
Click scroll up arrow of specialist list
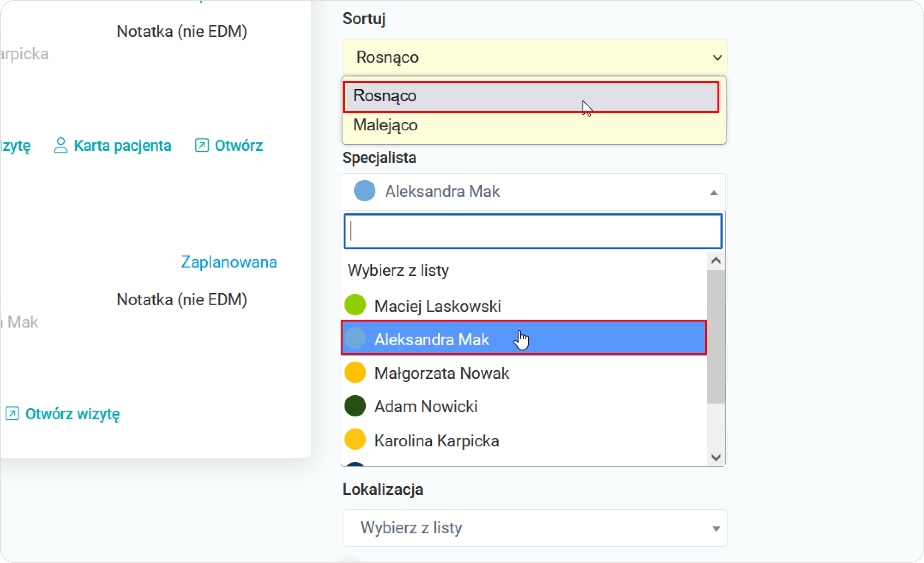[x=716, y=260]
